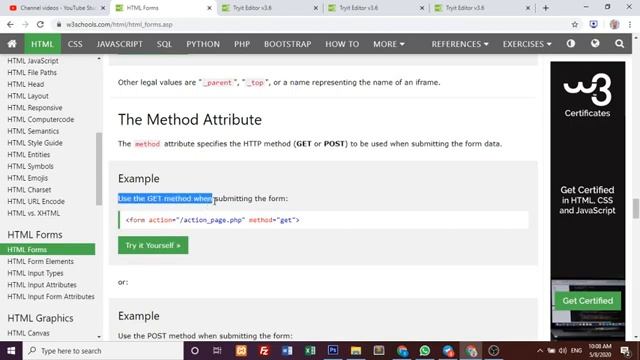Toggle the dark contrast mode icon

pyautogui.click(x=571, y=43)
